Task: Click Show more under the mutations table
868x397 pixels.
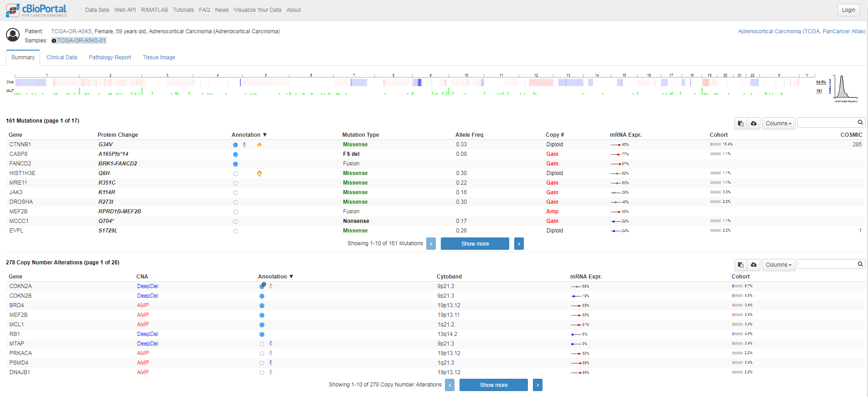Action: (x=475, y=244)
